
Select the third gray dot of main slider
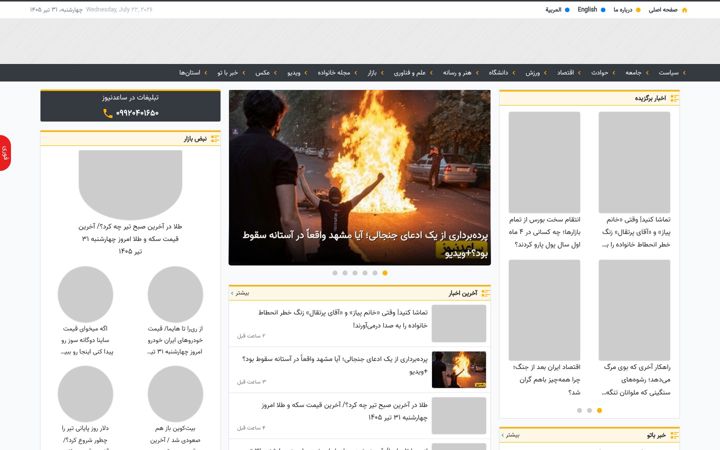355,273
